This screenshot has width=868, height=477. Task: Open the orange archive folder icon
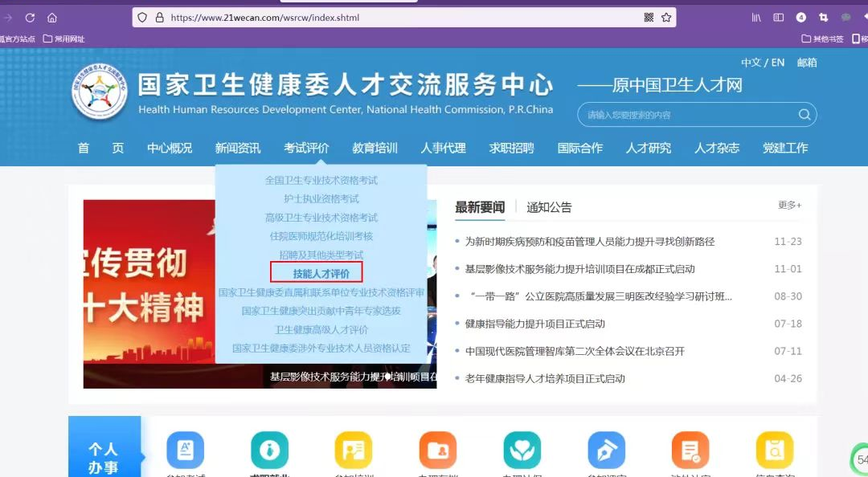(438, 450)
